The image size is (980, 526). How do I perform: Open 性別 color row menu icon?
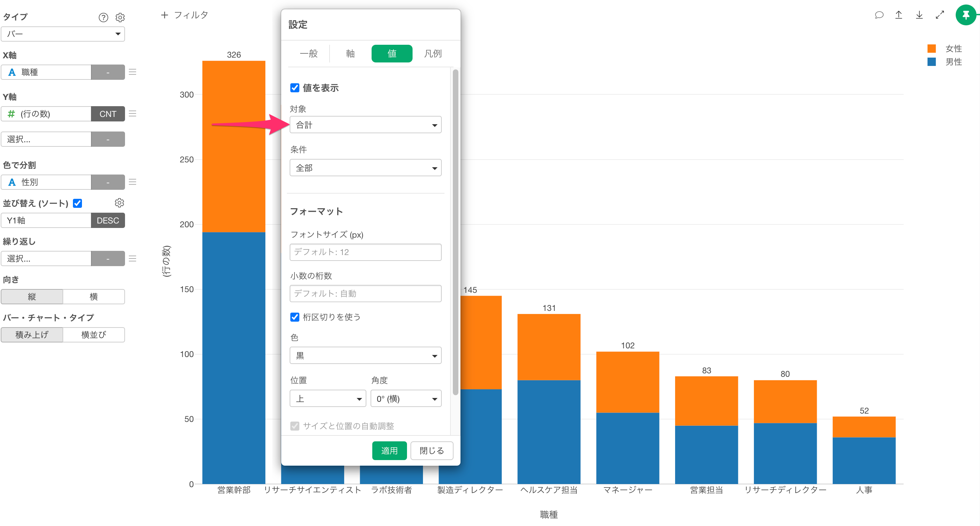(132, 182)
